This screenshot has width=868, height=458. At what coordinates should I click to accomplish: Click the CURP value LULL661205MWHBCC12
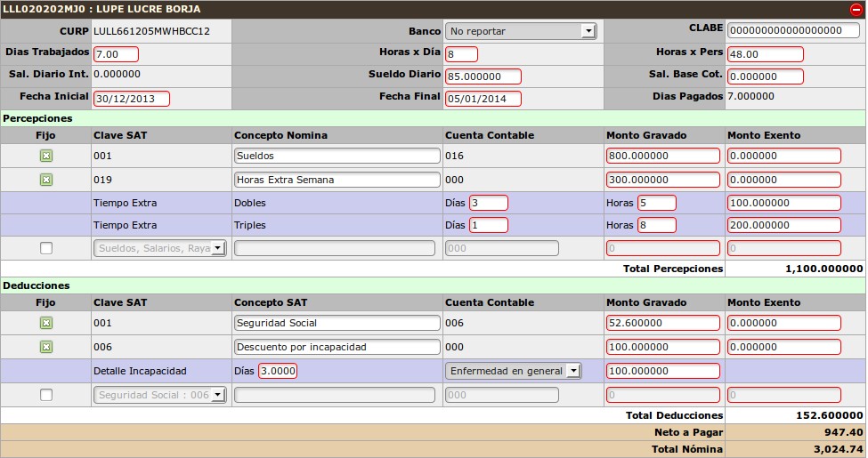click(151, 31)
